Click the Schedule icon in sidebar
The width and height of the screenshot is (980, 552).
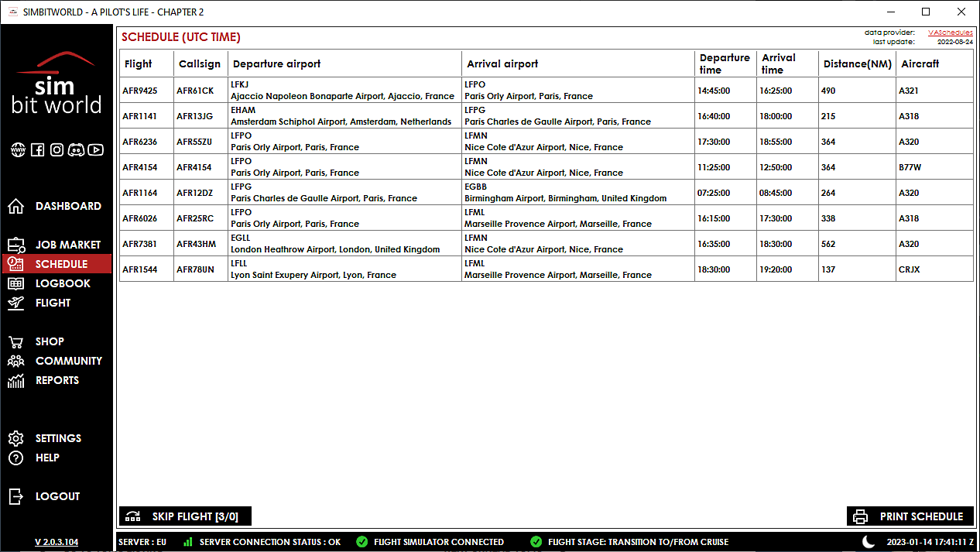pyautogui.click(x=15, y=264)
